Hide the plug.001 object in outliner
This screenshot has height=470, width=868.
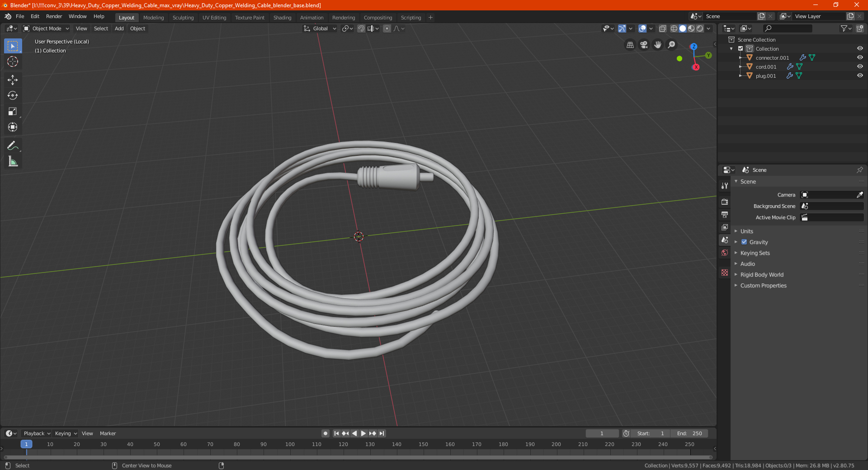(860, 76)
